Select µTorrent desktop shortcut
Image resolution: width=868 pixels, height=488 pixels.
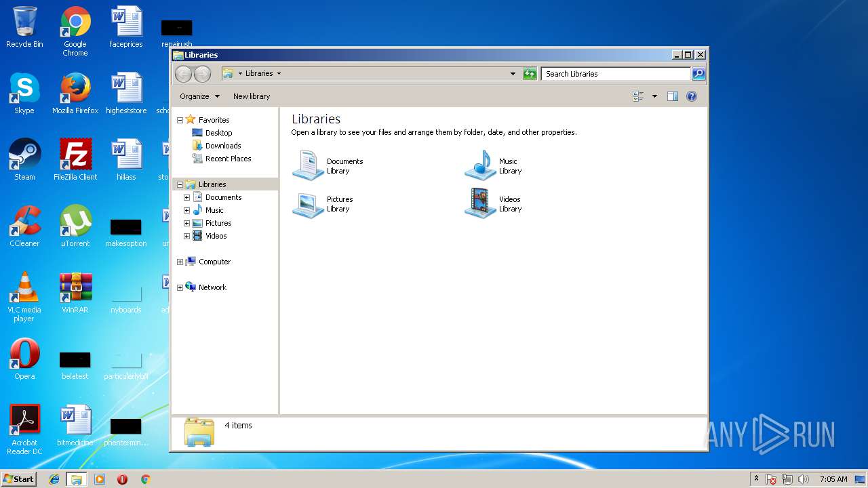click(75, 226)
